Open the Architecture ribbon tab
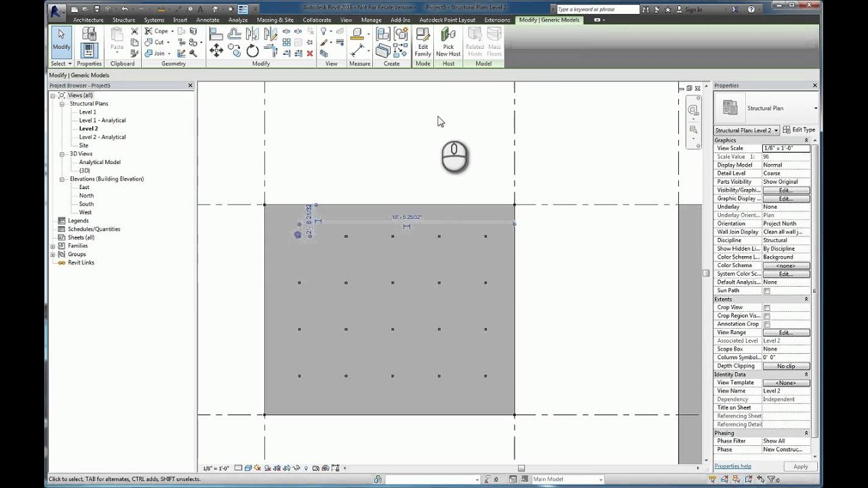Screen dimensions: 868x488 (x=88, y=20)
